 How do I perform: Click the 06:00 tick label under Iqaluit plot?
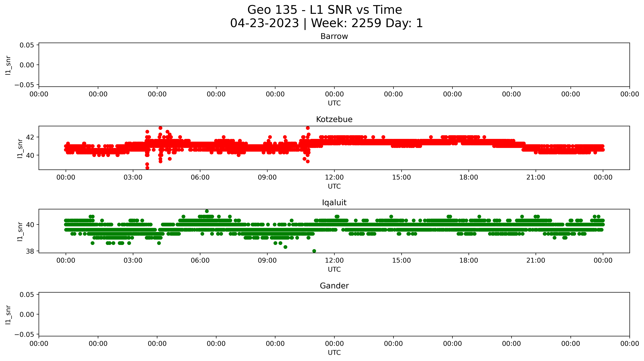[x=200, y=261]
